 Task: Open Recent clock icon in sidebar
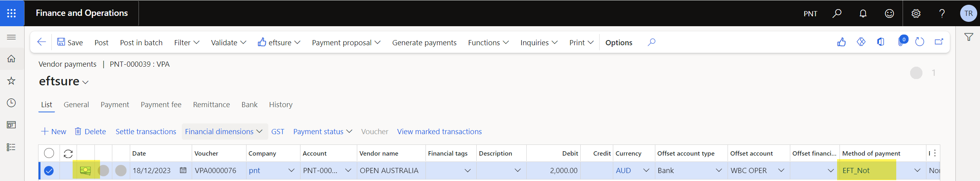click(12, 103)
